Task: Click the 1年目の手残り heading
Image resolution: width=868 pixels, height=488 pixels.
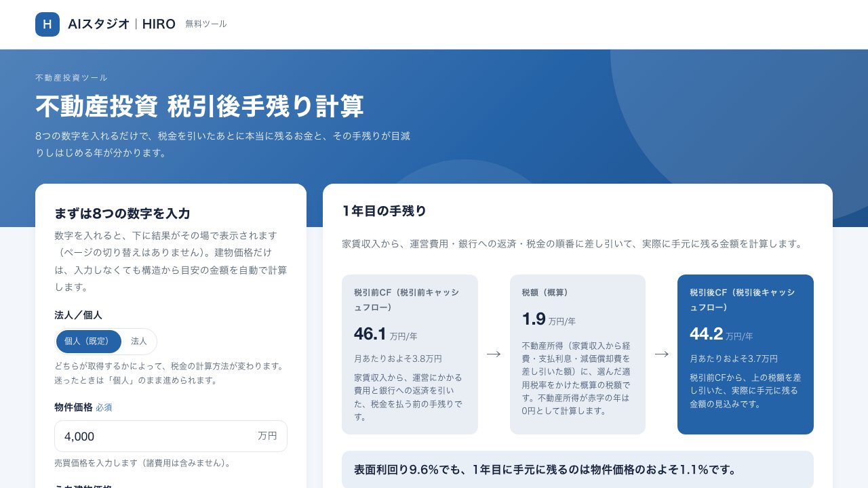Action: click(384, 211)
